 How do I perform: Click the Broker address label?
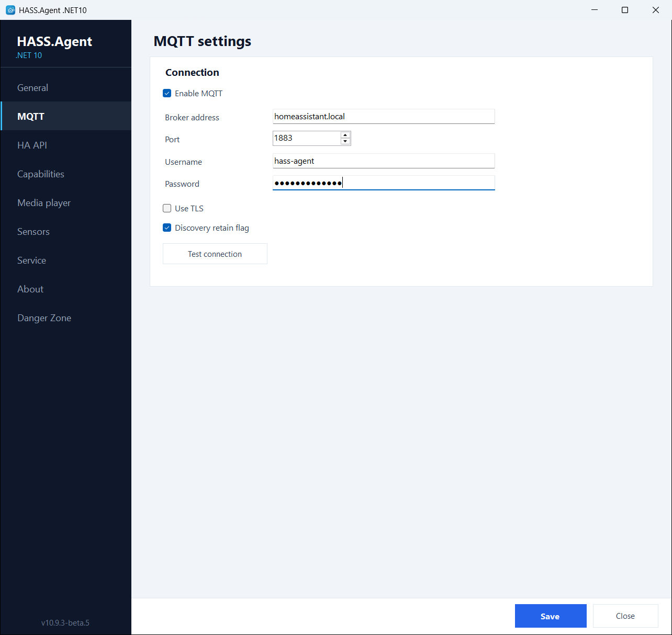click(192, 117)
